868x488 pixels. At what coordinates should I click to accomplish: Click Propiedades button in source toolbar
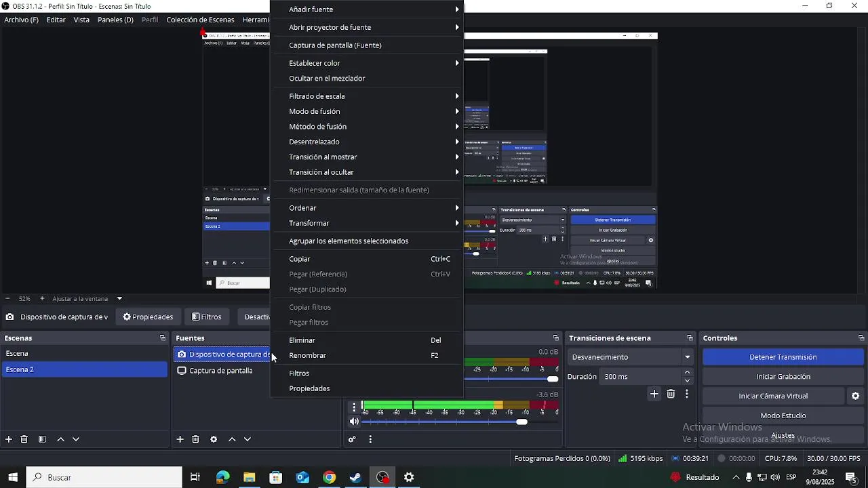point(148,317)
